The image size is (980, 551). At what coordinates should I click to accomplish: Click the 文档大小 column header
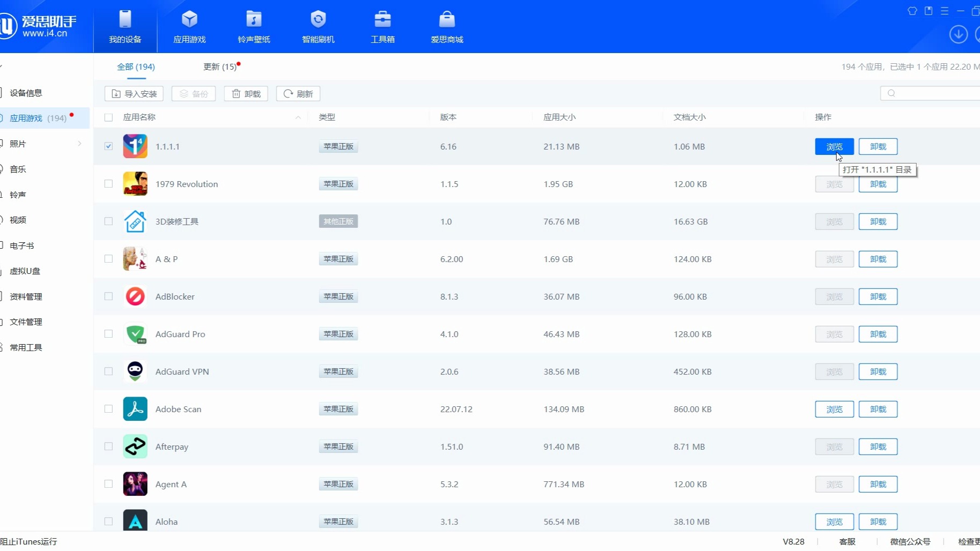[x=690, y=117]
